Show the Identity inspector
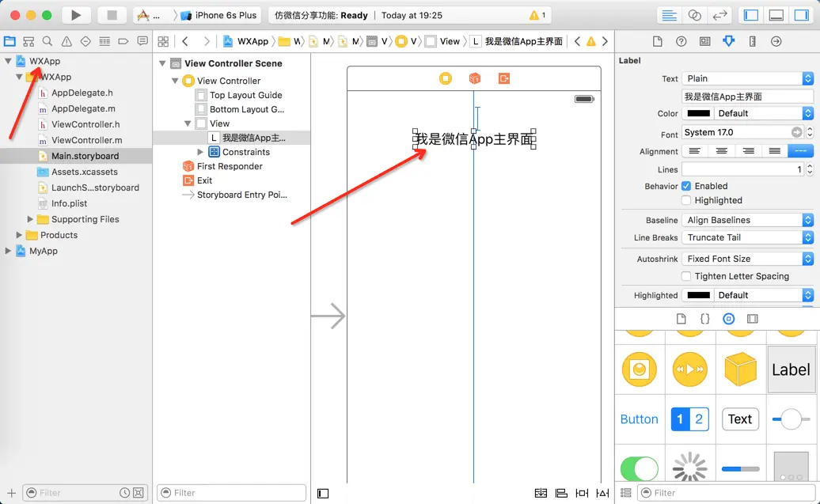820x504 pixels. pos(705,41)
